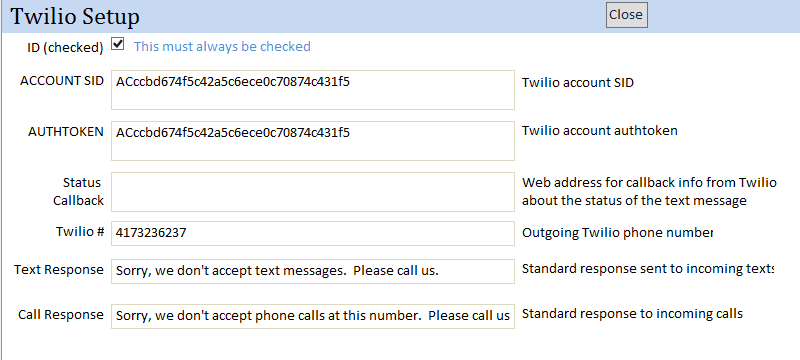Toggle the ID (checked) checkbox
The height and width of the screenshot is (360, 800).
point(117,44)
